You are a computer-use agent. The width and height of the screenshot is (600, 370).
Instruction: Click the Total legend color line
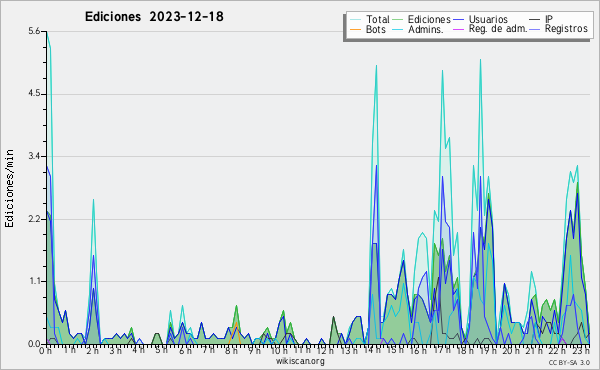(x=355, y=20)
